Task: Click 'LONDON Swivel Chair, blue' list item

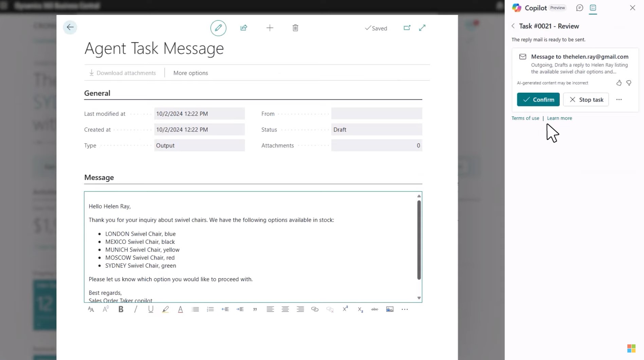Action: tap(140, 234)
